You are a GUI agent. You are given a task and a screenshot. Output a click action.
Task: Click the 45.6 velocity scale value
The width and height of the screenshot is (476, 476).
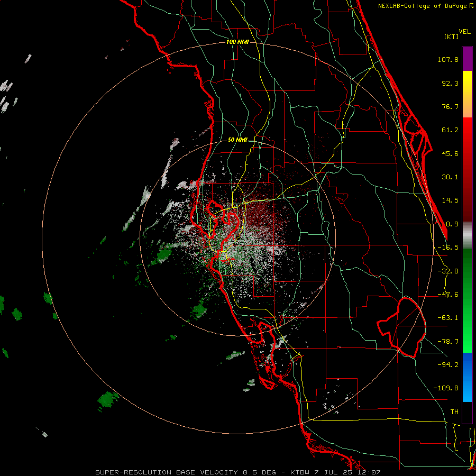tap(450, 153)
